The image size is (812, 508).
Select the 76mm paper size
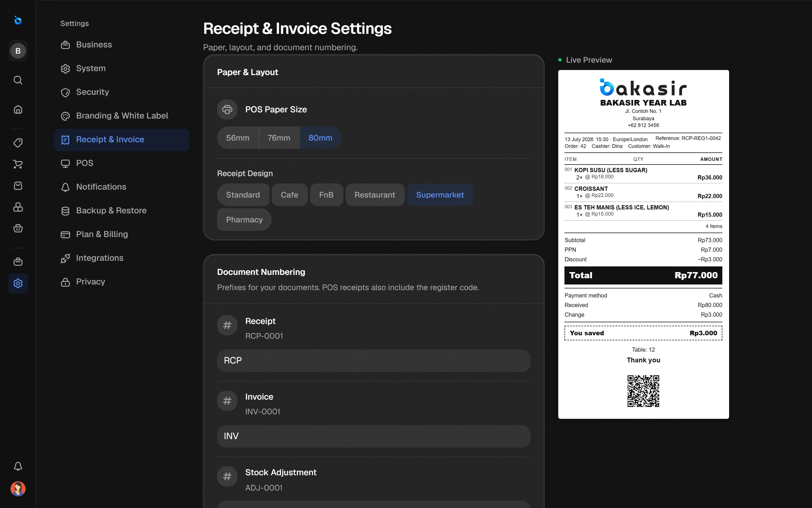click(x=279, y=138)
